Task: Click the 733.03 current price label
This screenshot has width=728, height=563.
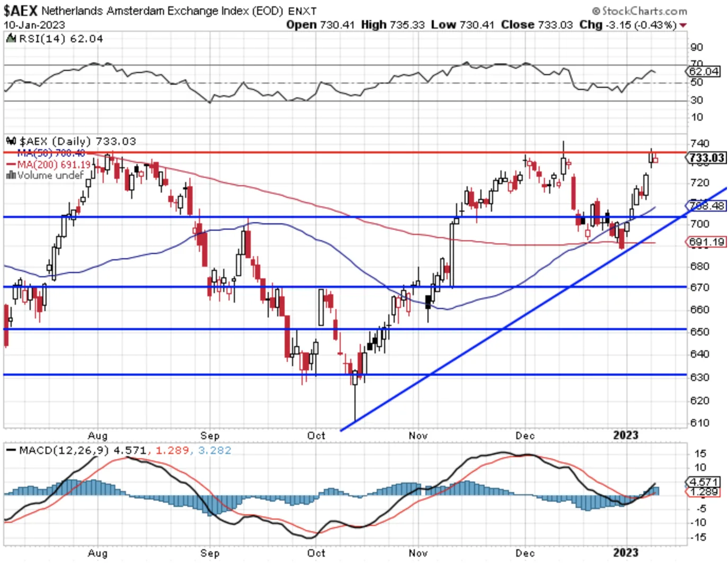Action: click(706, 158)
